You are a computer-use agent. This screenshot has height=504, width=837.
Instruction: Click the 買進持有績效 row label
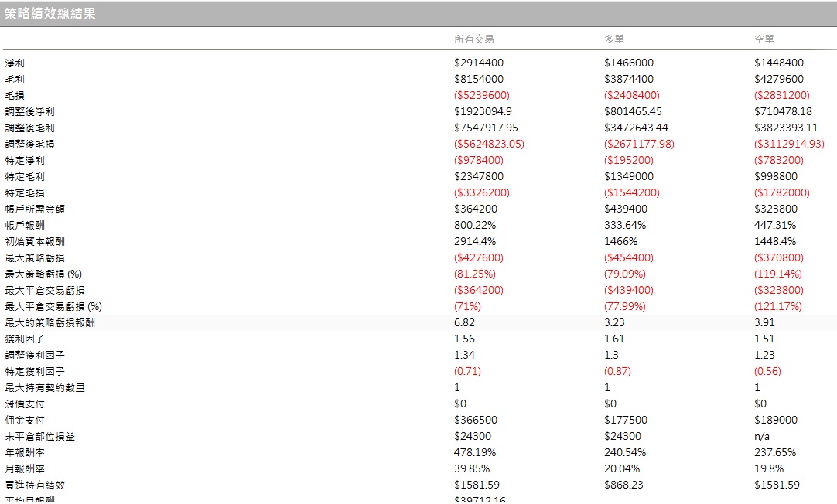coord(35,485)
